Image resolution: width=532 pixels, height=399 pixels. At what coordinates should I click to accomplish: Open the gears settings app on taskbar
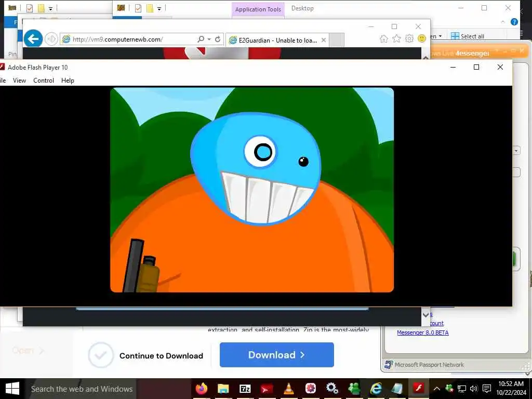point(332,388)
